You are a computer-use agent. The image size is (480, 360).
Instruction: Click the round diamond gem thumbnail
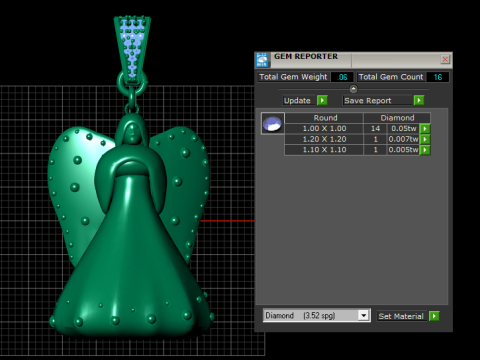[x=272, y=123]
